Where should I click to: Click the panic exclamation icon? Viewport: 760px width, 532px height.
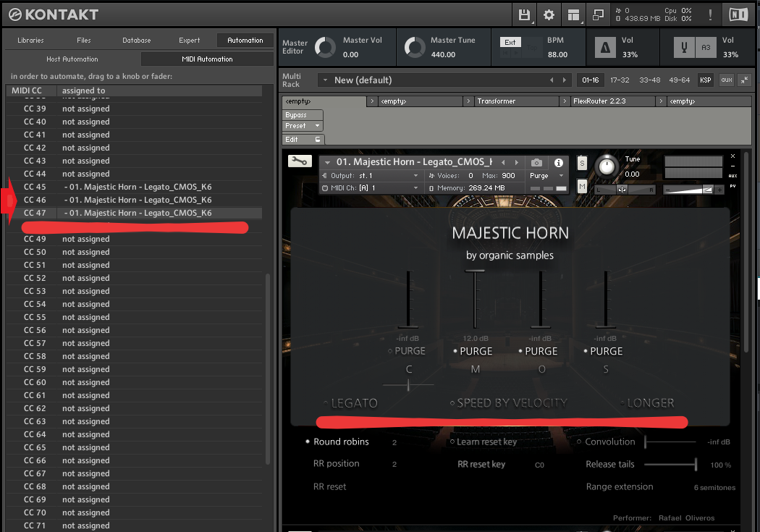coord(710,15)
